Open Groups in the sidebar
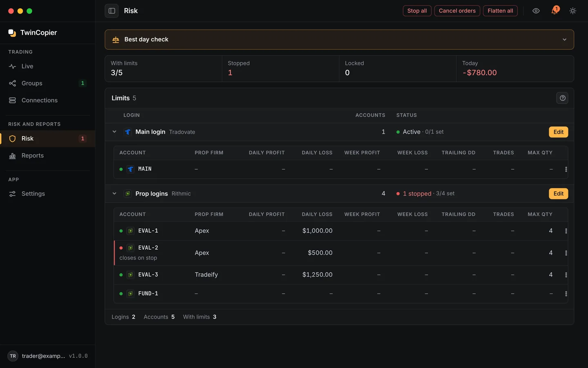This screenshot has height=368, width=588. 47,83
